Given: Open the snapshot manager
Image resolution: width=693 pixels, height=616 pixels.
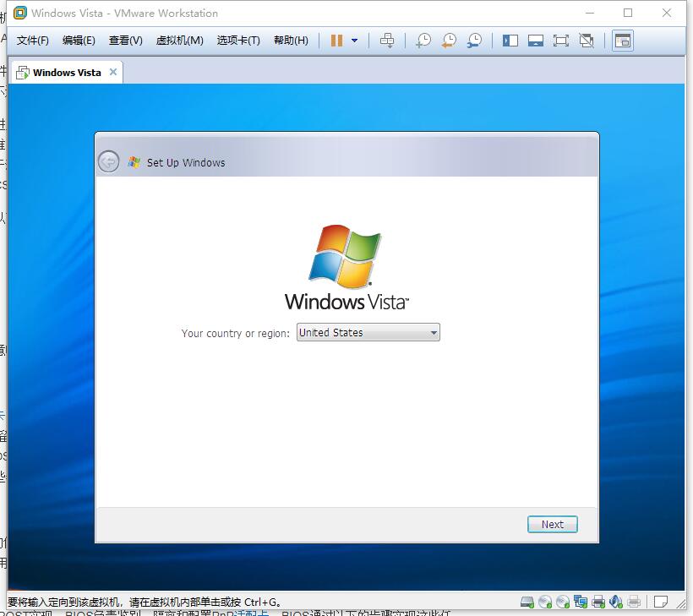Looking at the screenshot, I should click(475, 41).
